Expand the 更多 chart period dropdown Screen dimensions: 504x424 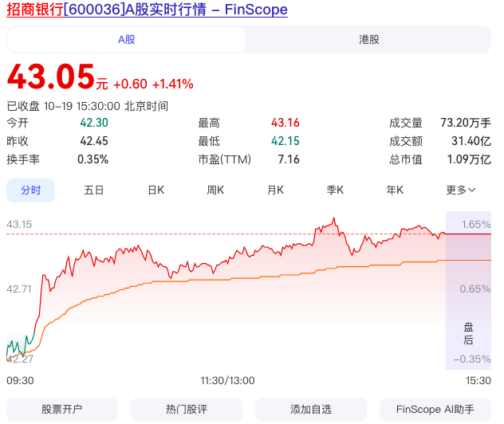pos(461,190)
